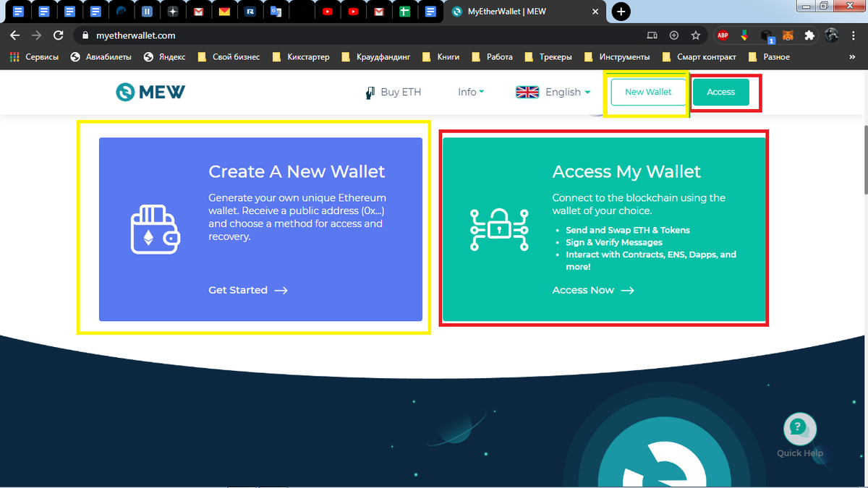The width and height of the screenshot is (868, 488).
Task: Click the install app plus circle icon
Action: coord(674,35)
